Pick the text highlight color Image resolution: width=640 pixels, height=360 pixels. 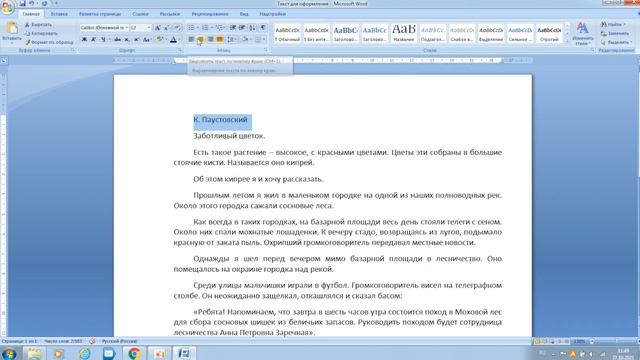click(160, 40)
